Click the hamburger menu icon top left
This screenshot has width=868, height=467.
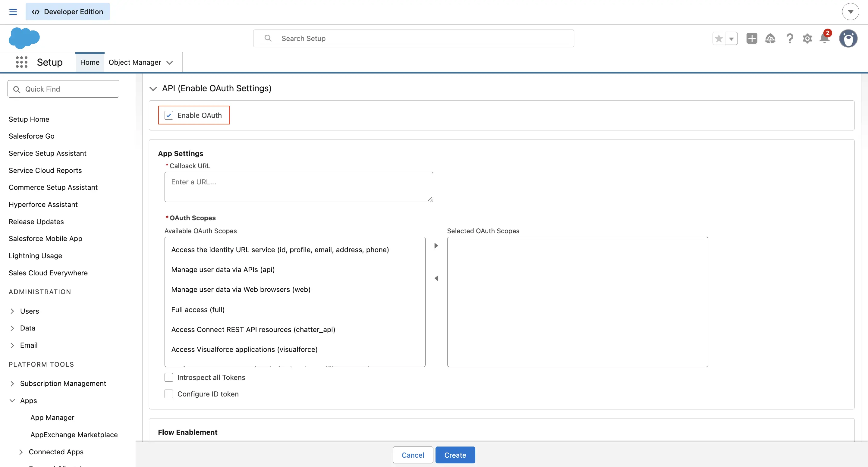coord(13,11)
